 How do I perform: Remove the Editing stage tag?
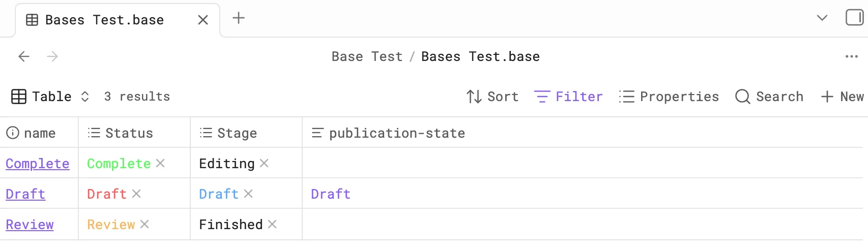tap(264, 163)
